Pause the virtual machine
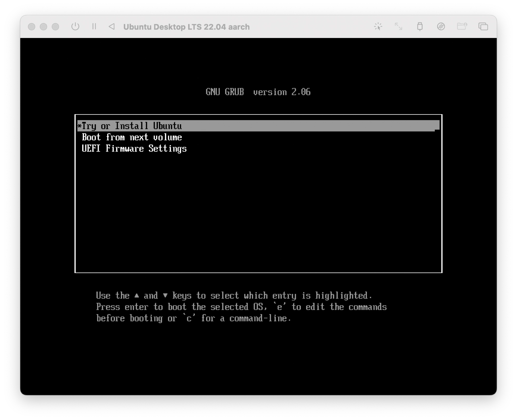The image size is (517, 420). coord(94,26)
